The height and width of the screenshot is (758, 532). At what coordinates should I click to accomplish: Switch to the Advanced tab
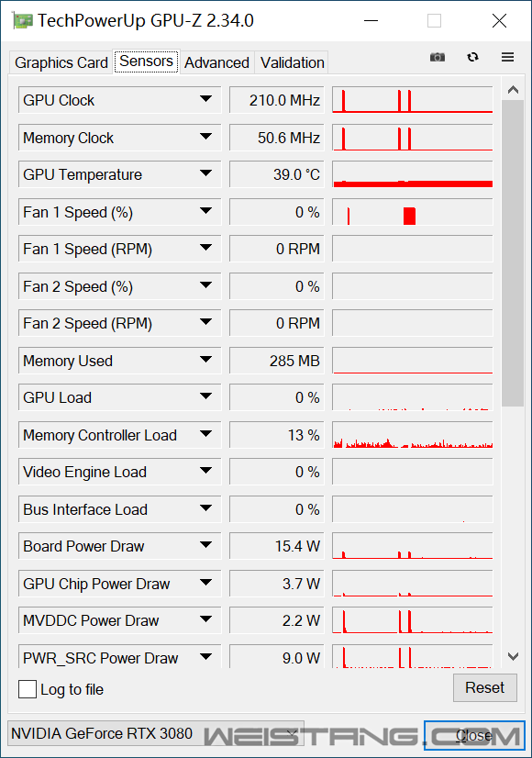(x=216, y=62)
